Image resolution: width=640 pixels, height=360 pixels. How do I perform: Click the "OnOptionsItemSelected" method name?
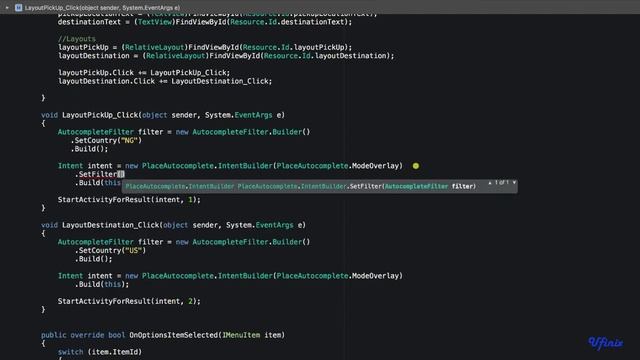174,335
